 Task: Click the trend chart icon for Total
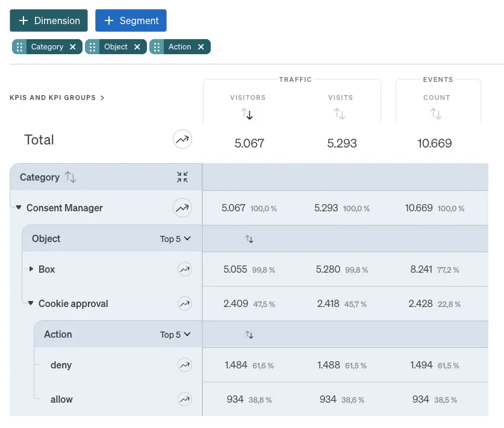coord(182,140)
